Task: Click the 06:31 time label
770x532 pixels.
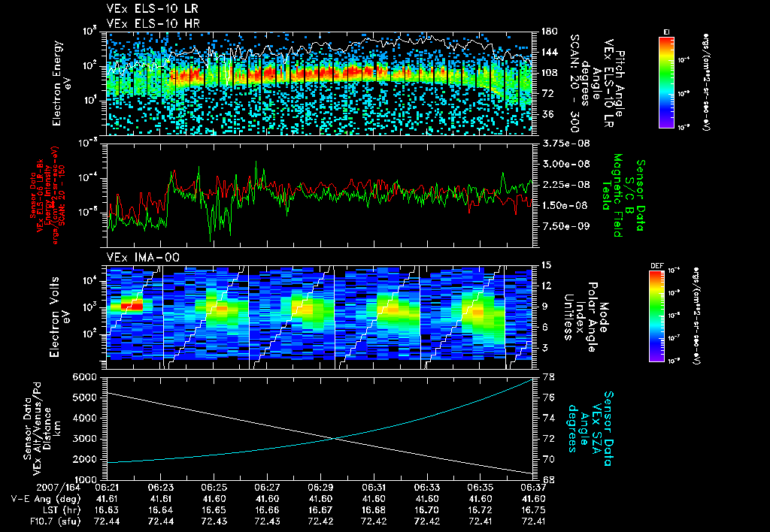Action: (374, 488)
